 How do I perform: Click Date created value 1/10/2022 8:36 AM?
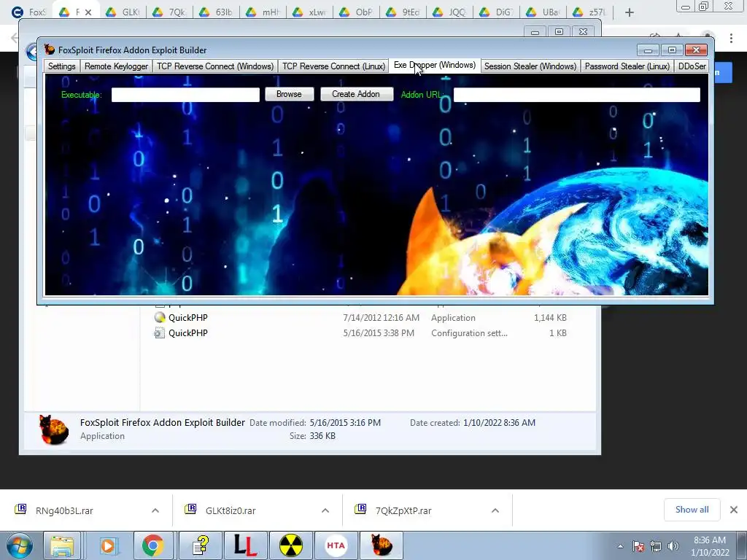click(499, 423)
